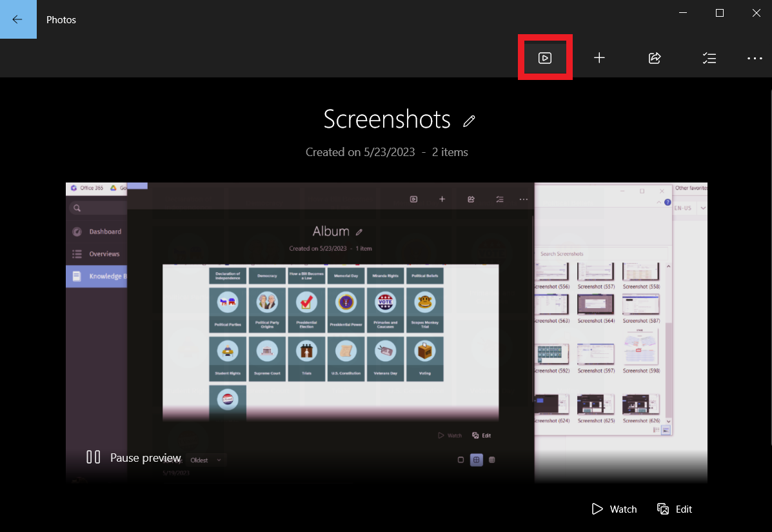Rename the album using the pencil icon
This screenshot has height=532, width=772.
(469, 121)
